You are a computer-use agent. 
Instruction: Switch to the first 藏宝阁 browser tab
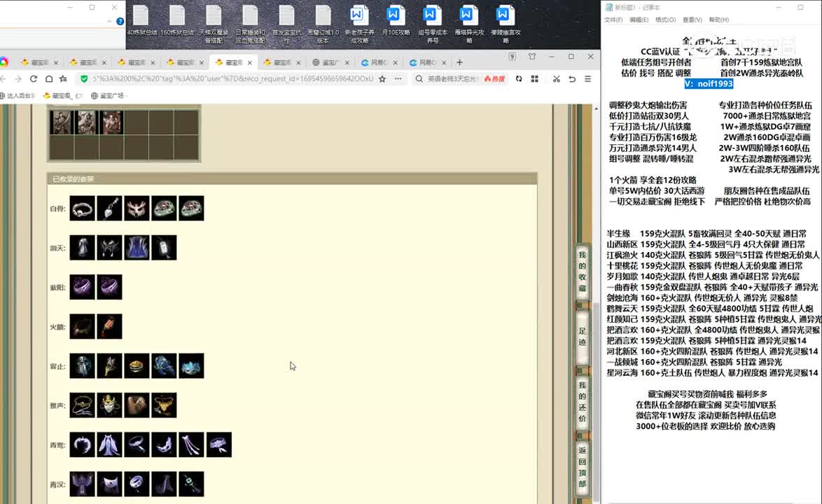(x=39, y=62)
